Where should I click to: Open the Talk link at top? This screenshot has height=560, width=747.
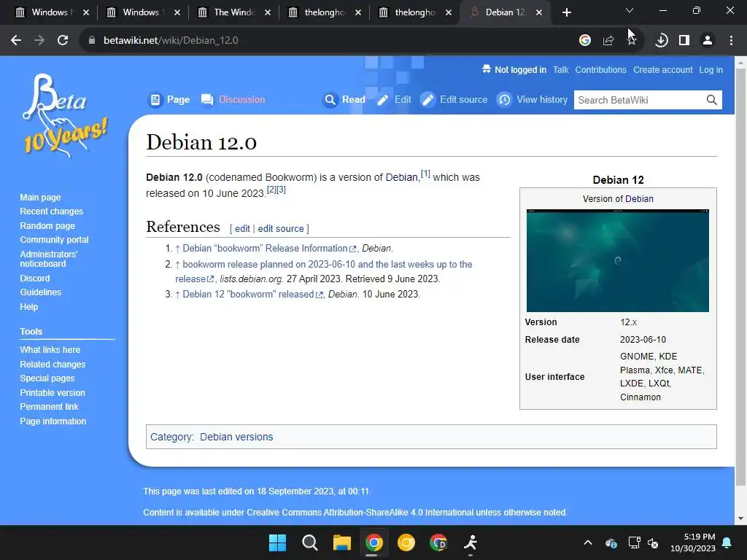(561, 69)
